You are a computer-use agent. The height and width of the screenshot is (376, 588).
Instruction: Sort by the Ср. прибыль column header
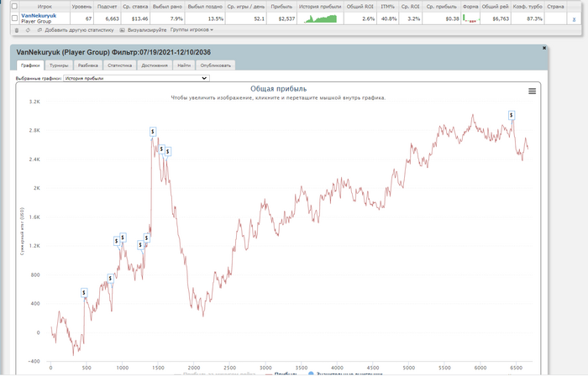click(442, 7)
